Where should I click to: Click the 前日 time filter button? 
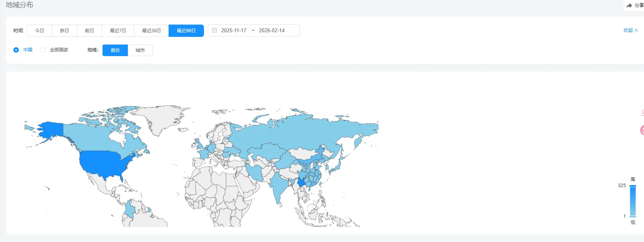(x=89, y=30)
